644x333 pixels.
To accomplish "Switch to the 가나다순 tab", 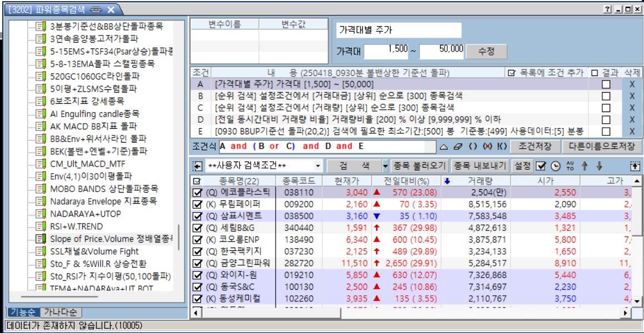I will (x=62, y=312).
